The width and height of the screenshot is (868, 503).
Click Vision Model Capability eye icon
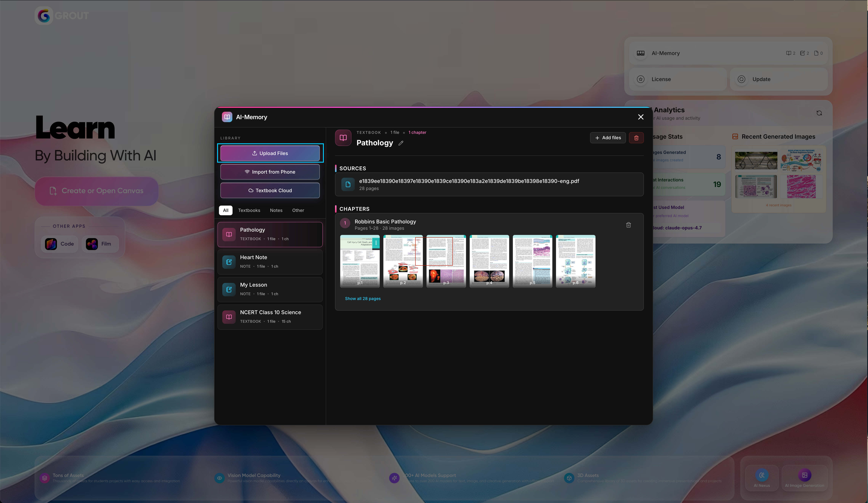[219, 478]
